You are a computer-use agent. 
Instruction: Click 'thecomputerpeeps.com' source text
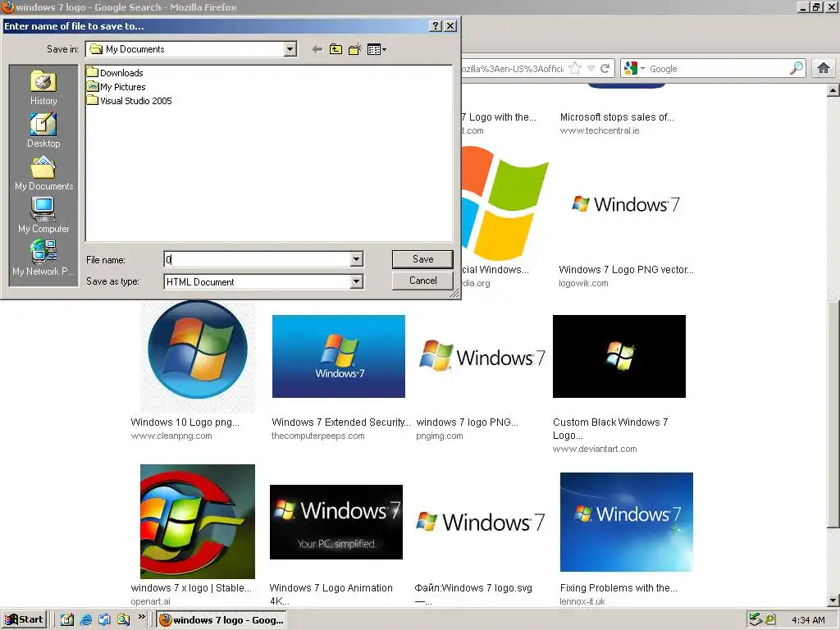pos(317,436)
